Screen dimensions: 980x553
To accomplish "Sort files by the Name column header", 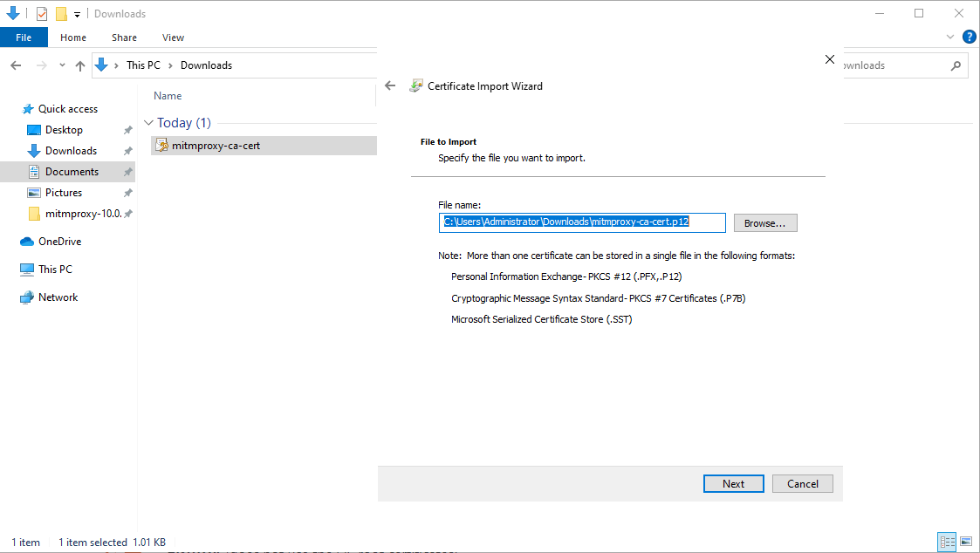I will click(168, 96).
